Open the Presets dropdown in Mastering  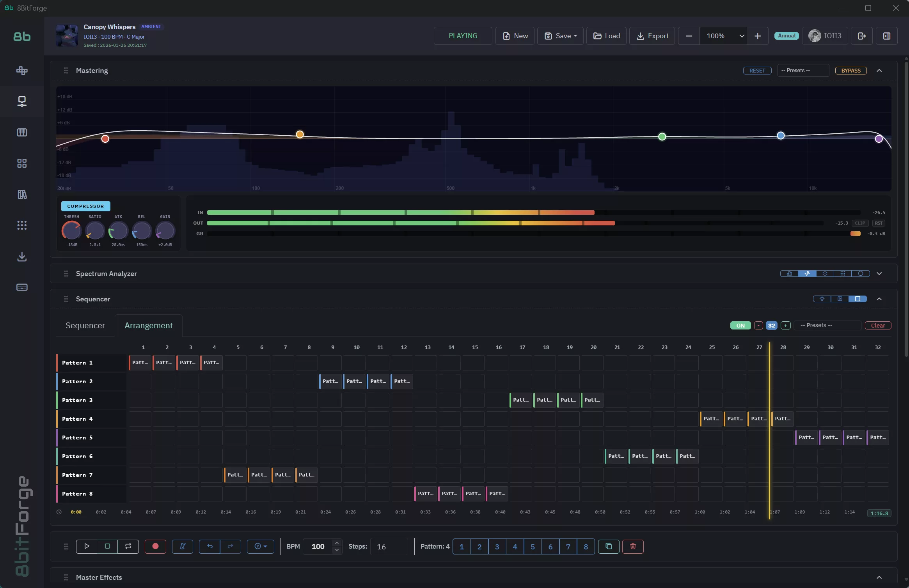[x=802, y=70]
